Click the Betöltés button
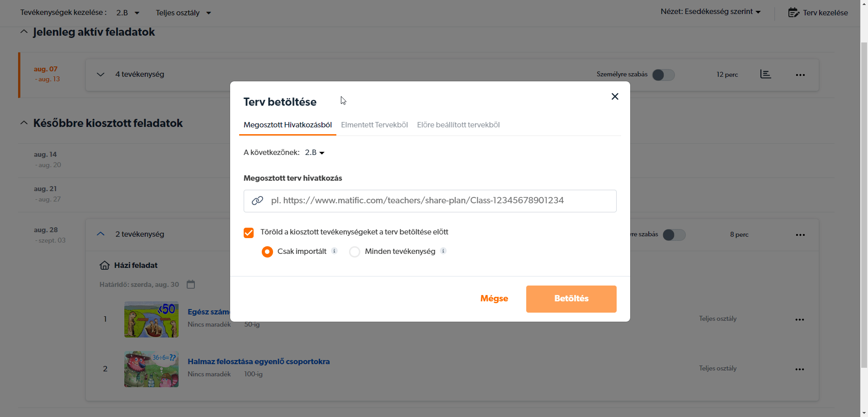The width and height of the screenshot is (868, 417). coord(571,299)
